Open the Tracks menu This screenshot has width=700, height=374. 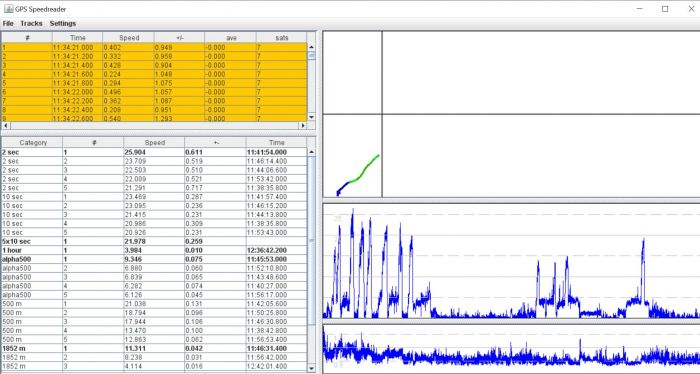pyautogui.click(x=31, y=23)
